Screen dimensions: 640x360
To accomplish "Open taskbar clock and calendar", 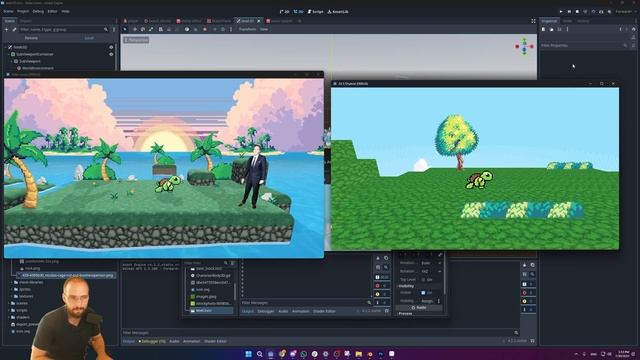I will (623, 354).
